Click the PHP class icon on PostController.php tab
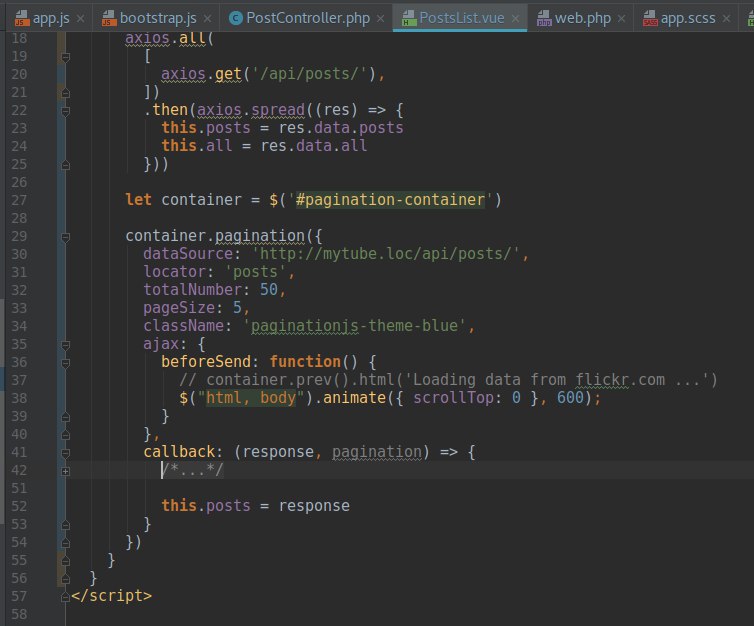 point(236,18)
